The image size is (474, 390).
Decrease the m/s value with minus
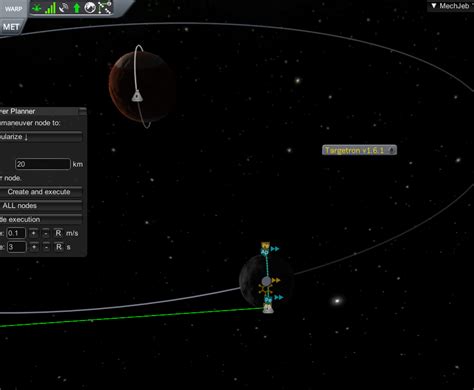[x=46, y=233]
